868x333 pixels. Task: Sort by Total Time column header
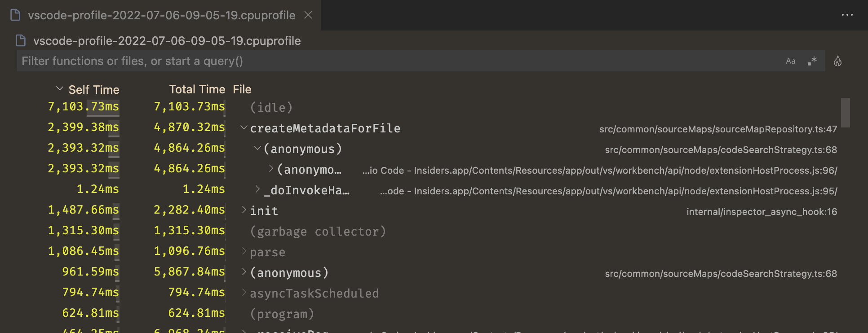[x=197, y=89]
